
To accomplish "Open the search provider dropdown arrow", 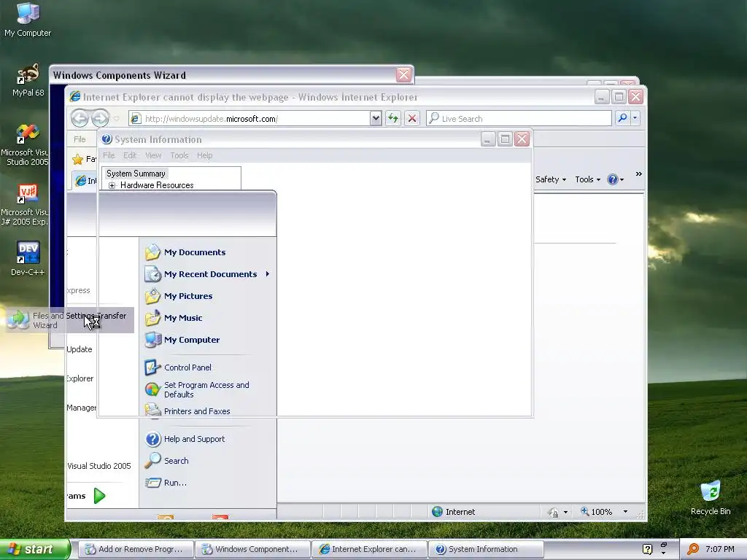I will [x=635, y=118].
